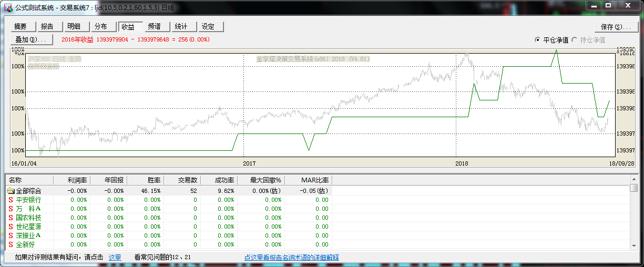Select the S icon next to 深振业A
The width and height of the screenshot is (644, 267).
pyautogui.click(x=11, y=235)
